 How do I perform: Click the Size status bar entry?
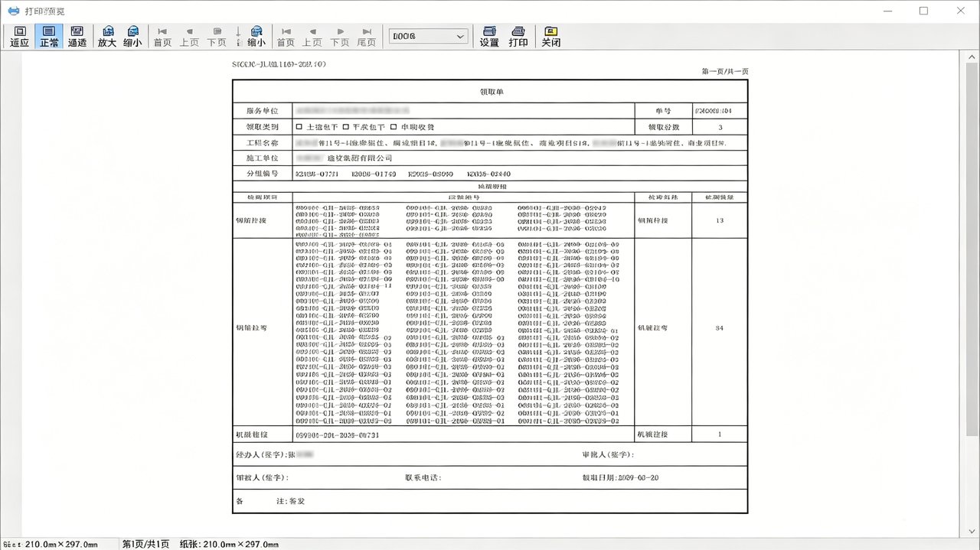click(50, 544)
